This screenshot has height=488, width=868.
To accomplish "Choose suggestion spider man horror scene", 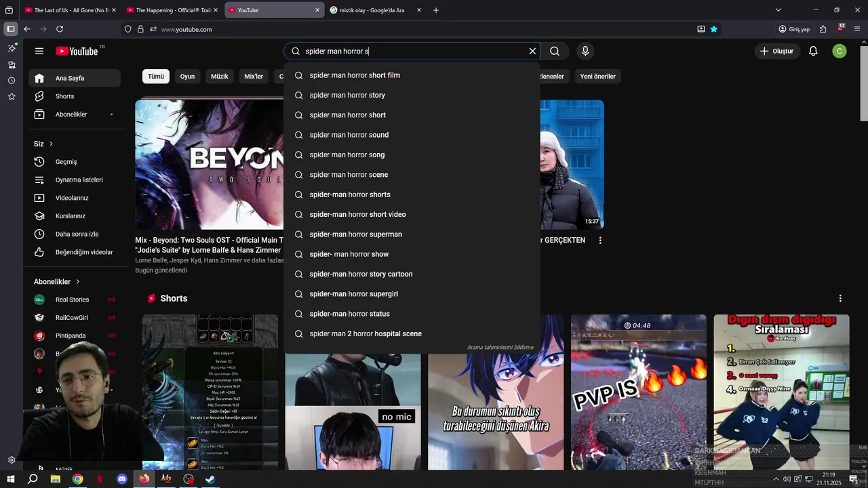I will (x=412, y=174).
